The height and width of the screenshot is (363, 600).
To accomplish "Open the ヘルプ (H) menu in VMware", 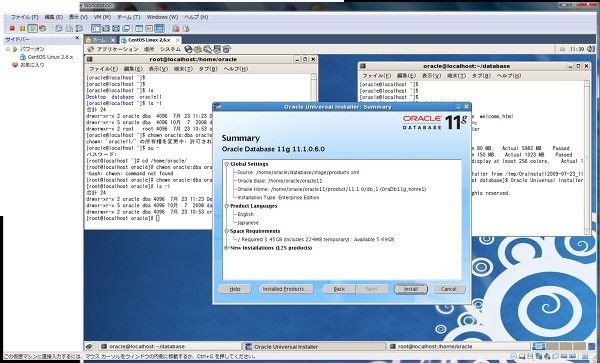I will pos(196,17).
